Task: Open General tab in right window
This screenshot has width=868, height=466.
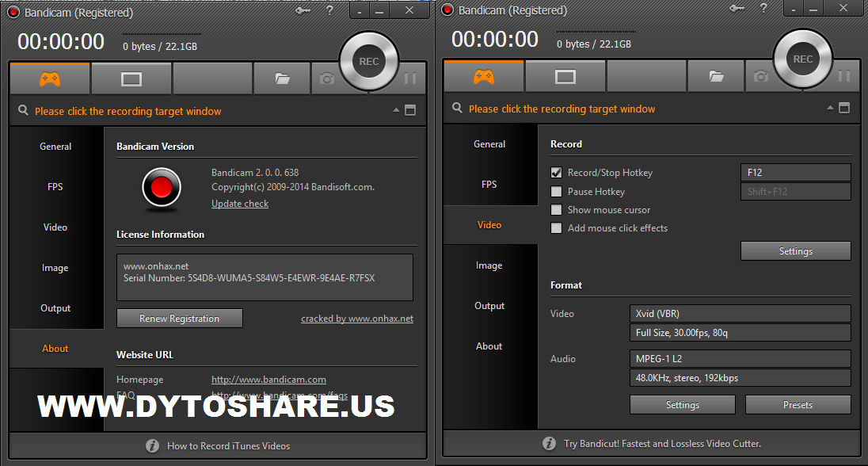Action: pyautogui.click(x=489, y=144)
